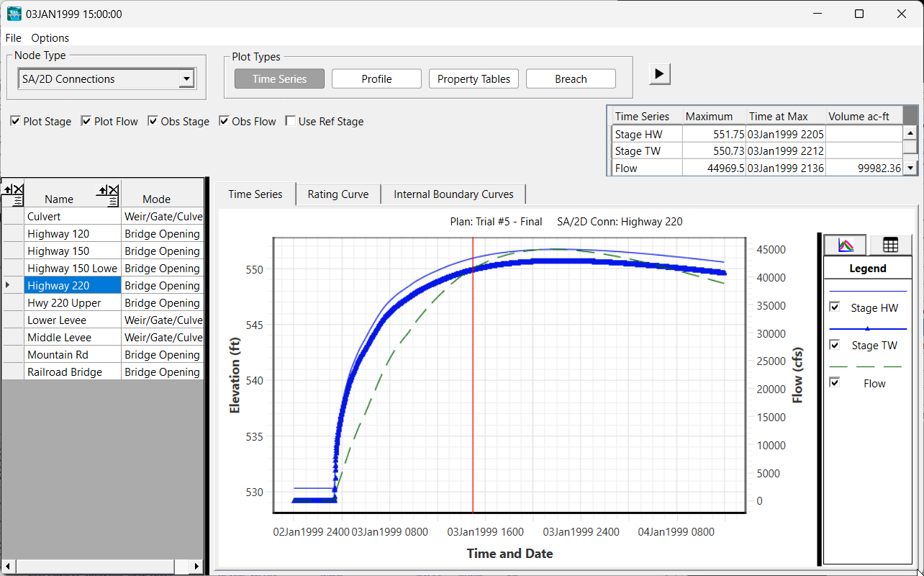Image resolution: width=924 pixels, height=576 pixels.
Task: Click the first column filter sliders icon
Action: (18, 202)
